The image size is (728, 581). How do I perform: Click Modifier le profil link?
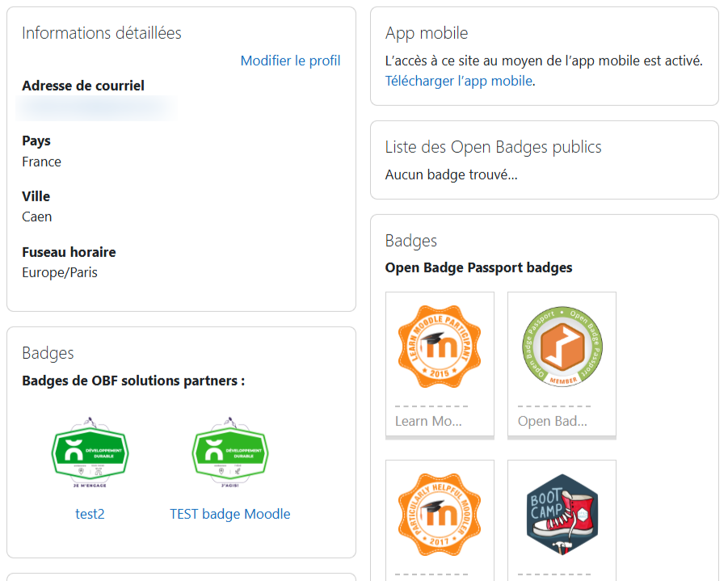click(290, 61)
